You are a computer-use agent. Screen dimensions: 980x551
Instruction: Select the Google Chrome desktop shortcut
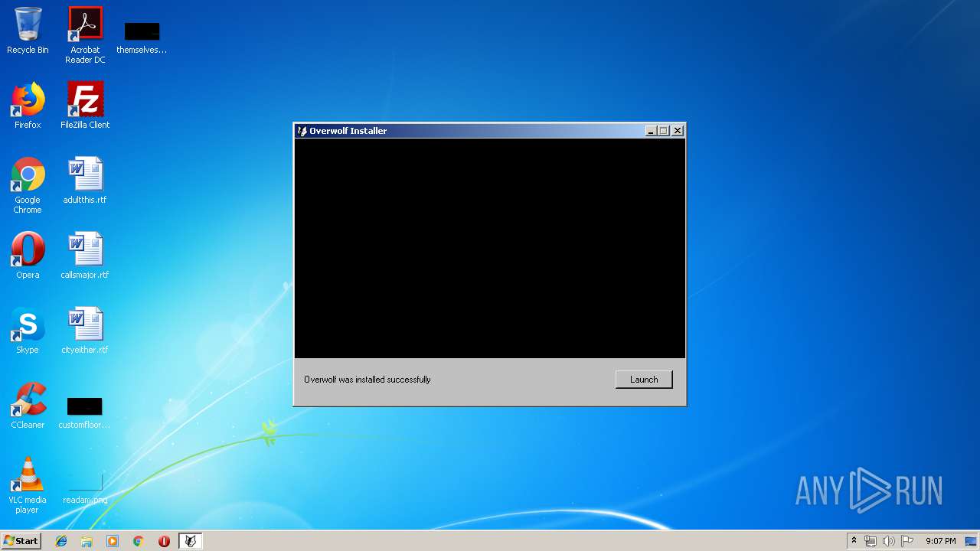pyautogui.click(x=28, y=185)
